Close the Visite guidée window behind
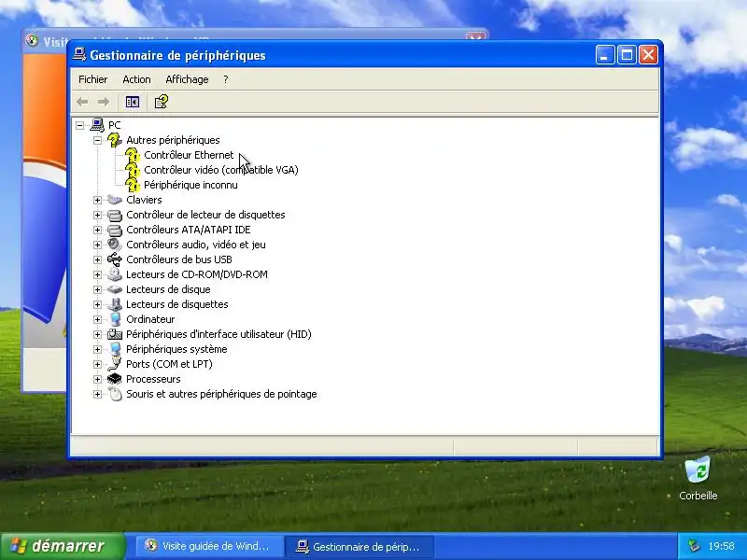 point(474,37)
